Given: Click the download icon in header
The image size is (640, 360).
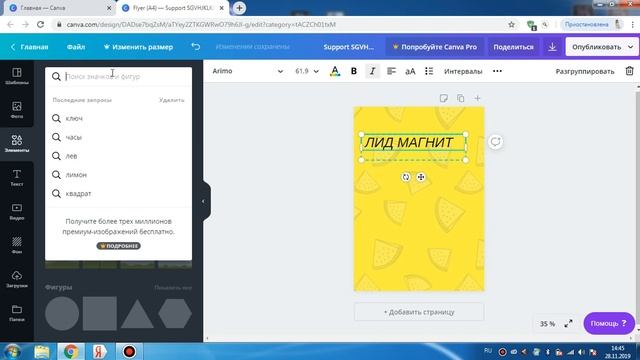Looking at the screenshot, I should (x=552, y=47).
